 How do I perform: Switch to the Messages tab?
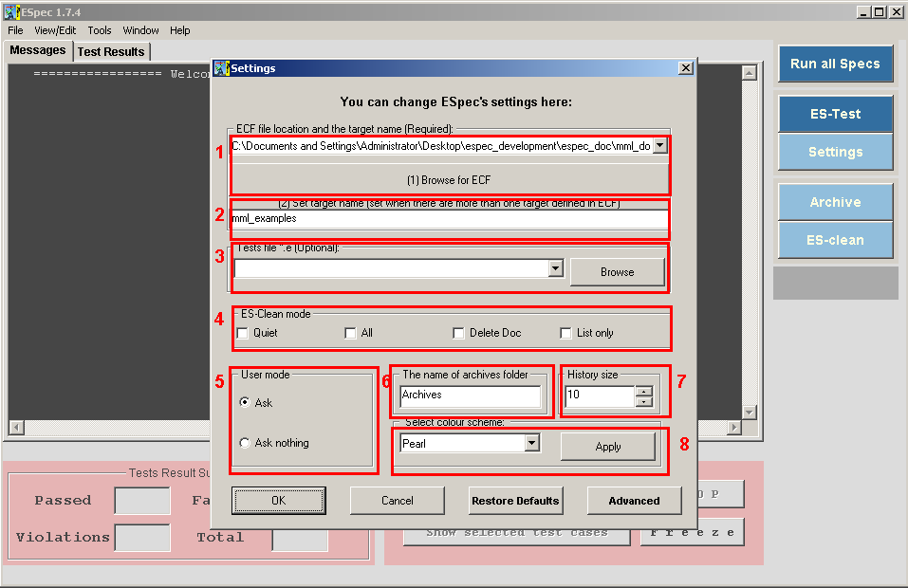38,50
